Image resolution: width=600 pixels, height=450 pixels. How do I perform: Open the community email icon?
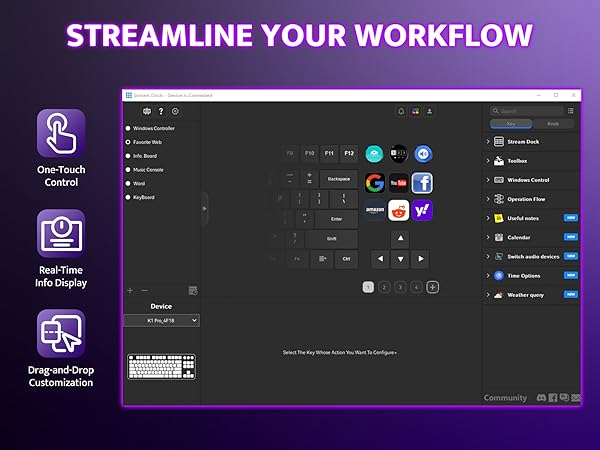point(576,398)
